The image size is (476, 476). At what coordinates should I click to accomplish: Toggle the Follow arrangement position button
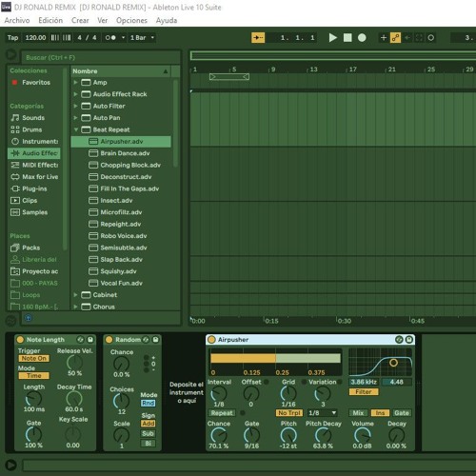coord(258,38)
